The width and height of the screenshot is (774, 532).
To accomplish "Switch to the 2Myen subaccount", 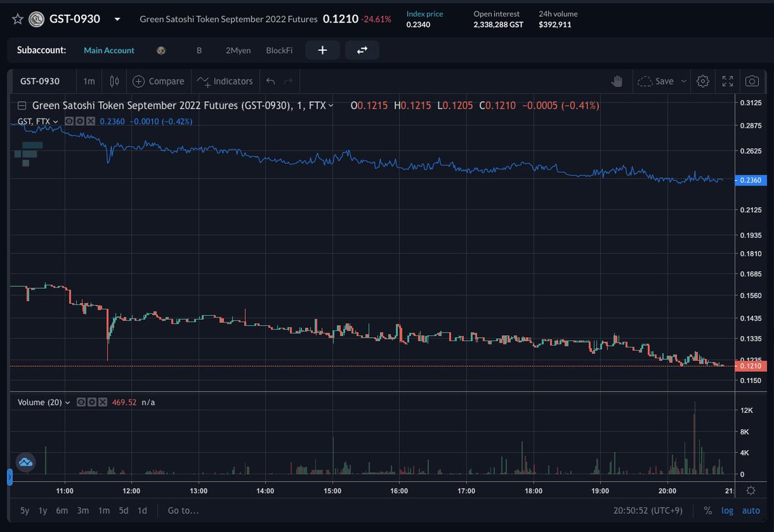I will 238,50.
